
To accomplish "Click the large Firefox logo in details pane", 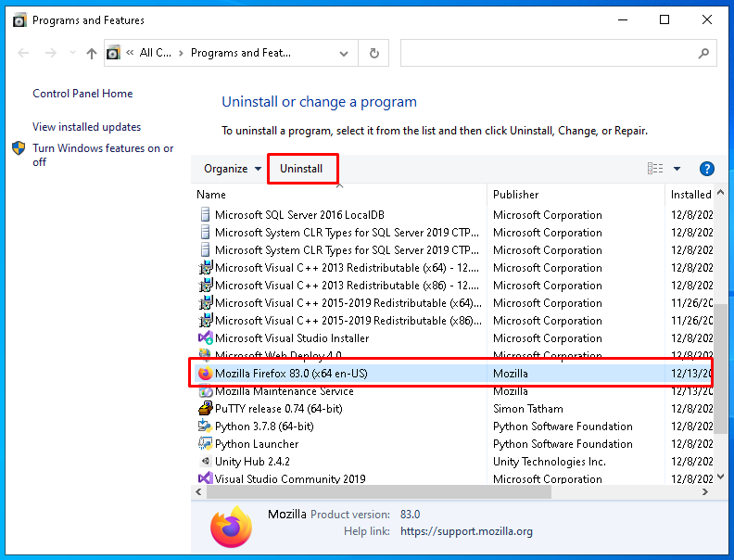I will pyautogui.click(x=232, y=528).
